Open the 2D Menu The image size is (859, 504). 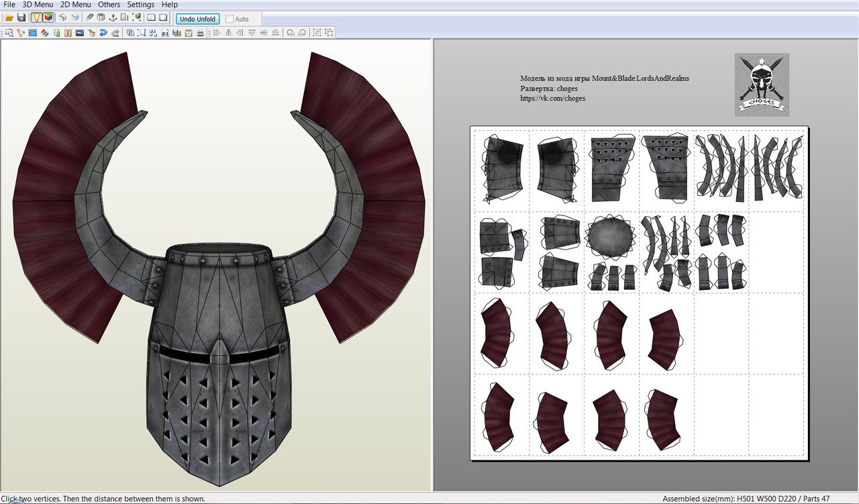coord(75,5)
